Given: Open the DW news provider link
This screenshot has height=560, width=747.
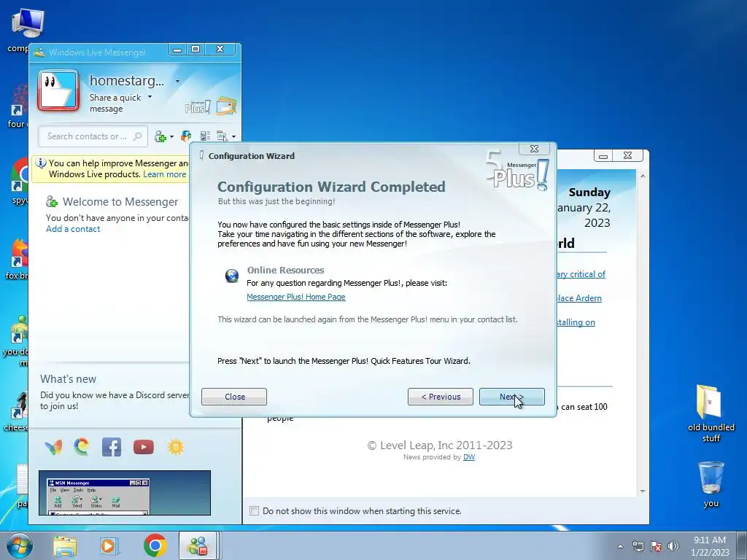Looking at the screenshot, I should pyautogui.click(x=469, y=457).
